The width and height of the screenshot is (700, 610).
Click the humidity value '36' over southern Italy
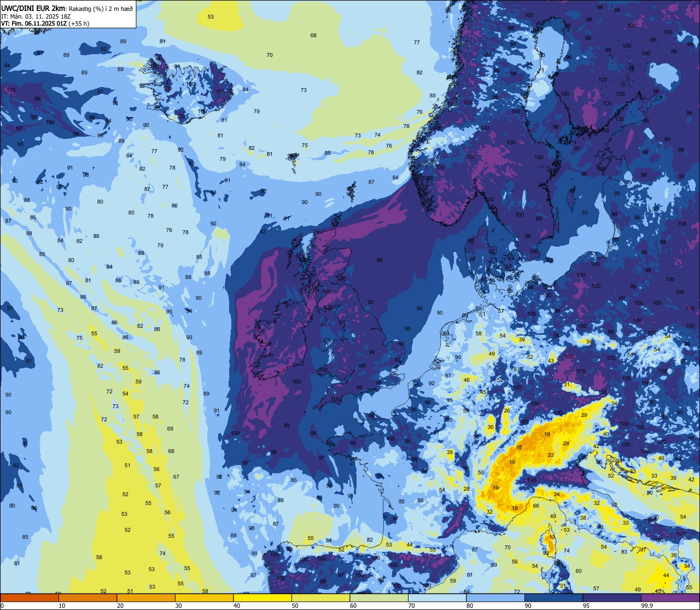[x=673, y=555]
